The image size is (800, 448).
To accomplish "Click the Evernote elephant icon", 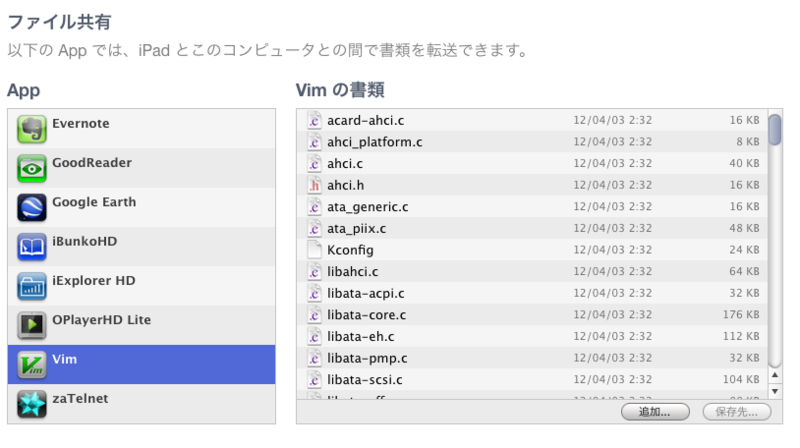I will point(32,129).
